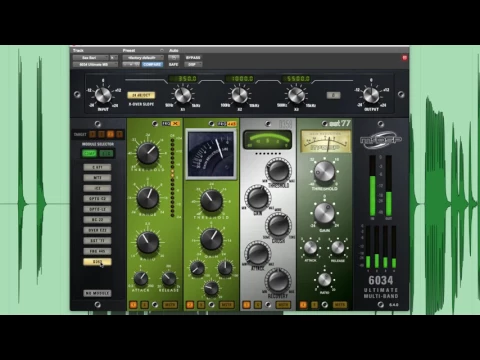The image size is (480, 360).
Task: Select TARGET band 4 button
Action: click(x=119, y=134)
